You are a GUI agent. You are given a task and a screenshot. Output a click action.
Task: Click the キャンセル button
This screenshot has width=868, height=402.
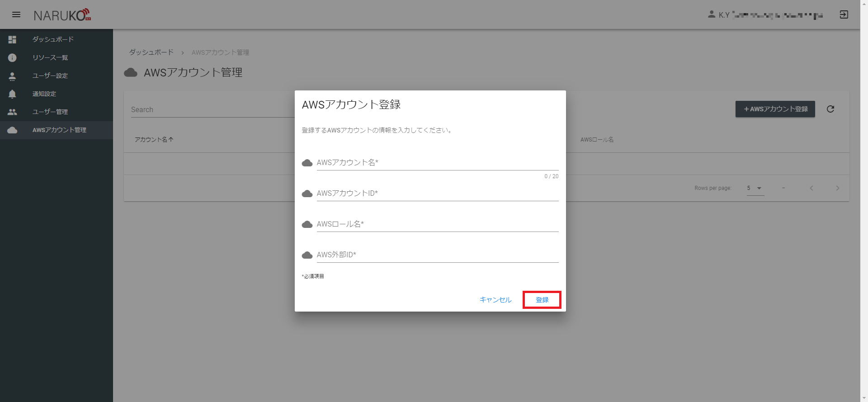[x=495, y=300]
